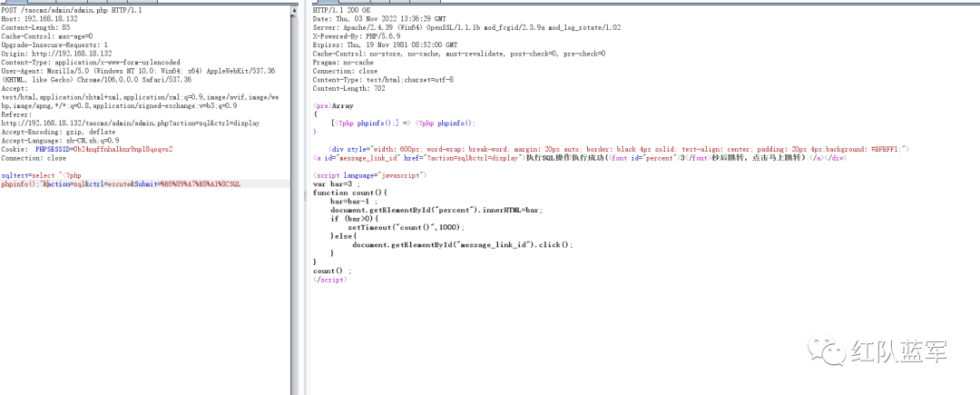Click the }else{ line
This screenshot has height=395, width=980.
[x=344, y=237]
